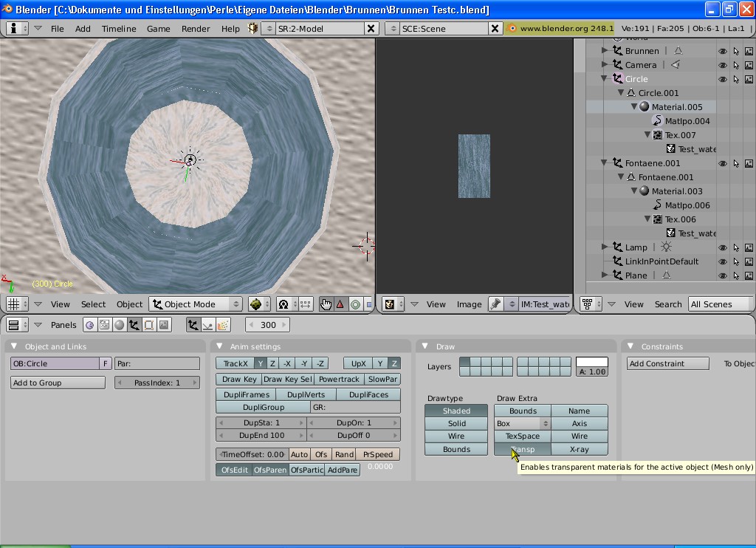Hide the Circle object via eye icon
Viewport: 756px width, 548px height.
click(x=722, y=79)
